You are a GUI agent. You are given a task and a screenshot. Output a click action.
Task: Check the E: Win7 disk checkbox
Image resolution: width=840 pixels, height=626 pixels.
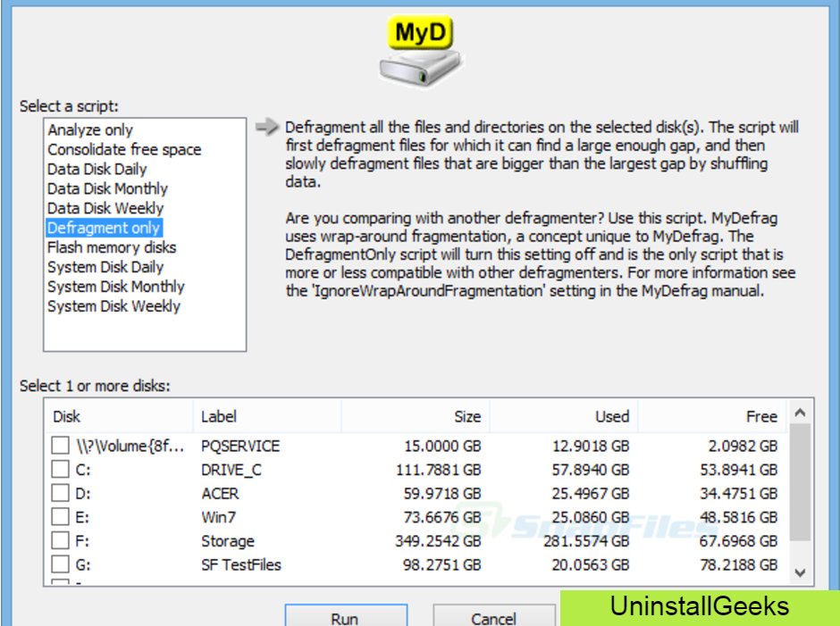(60, 517)
